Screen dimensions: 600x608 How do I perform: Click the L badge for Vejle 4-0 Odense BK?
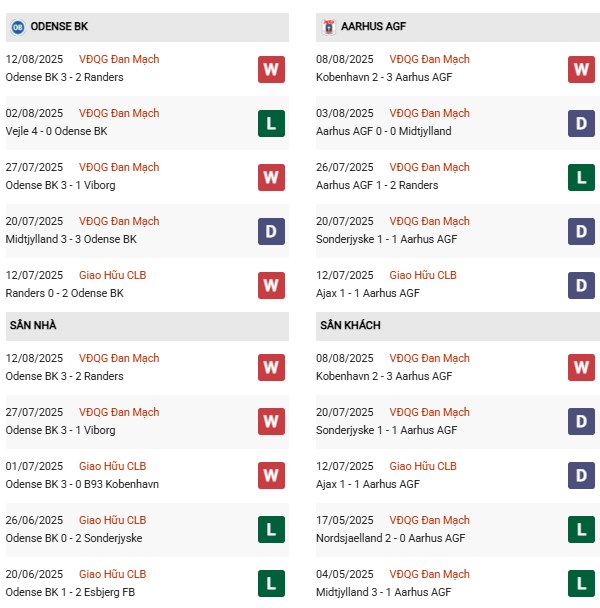tap(270, 123)
